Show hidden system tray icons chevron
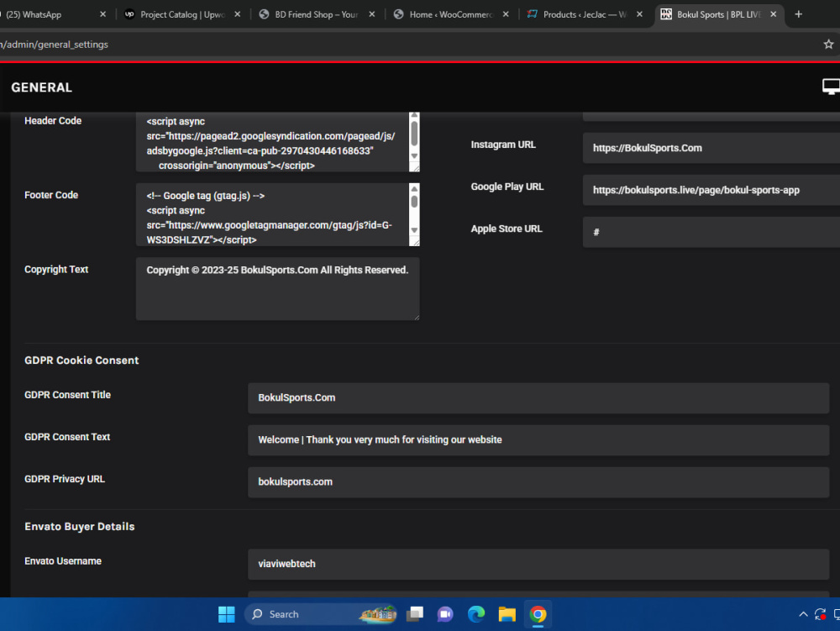840x631 pixels. pos(803,614)
